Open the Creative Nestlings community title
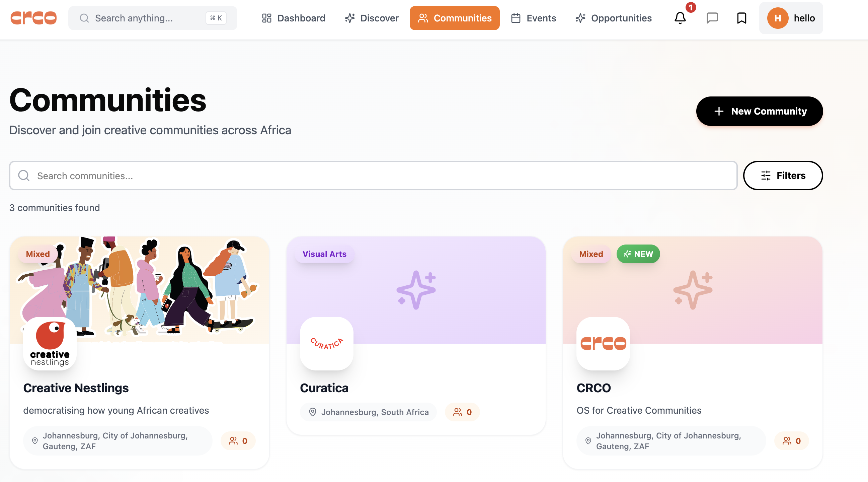868x482 pixels. tap(76, 388)
